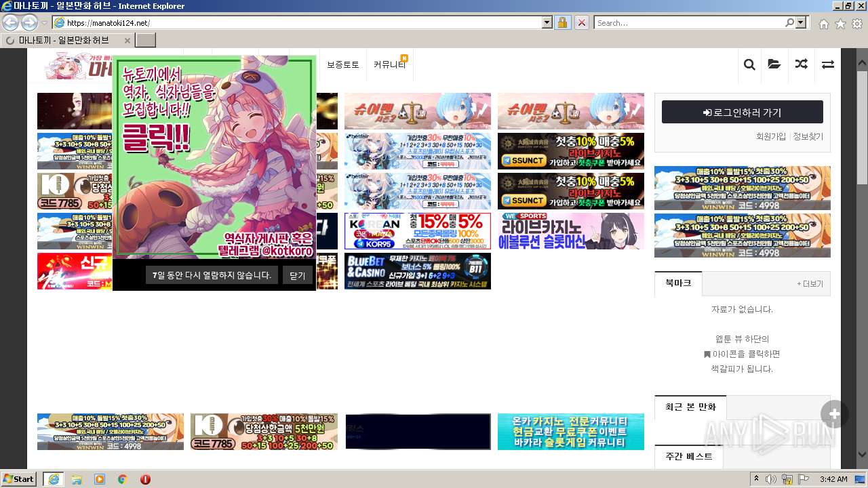Open a new blank tab
This screenshot has width=868, height=488.
pos(145,40)
